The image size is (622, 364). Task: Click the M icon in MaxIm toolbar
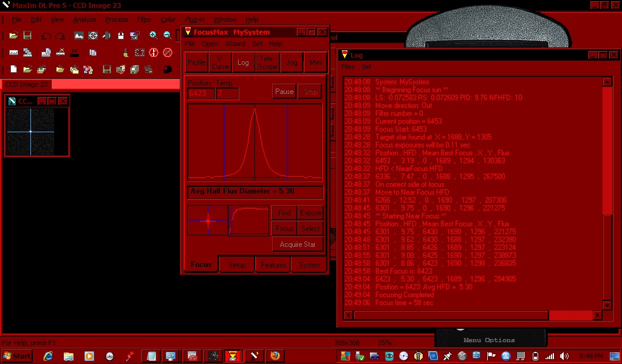click(x=74, y=52)
